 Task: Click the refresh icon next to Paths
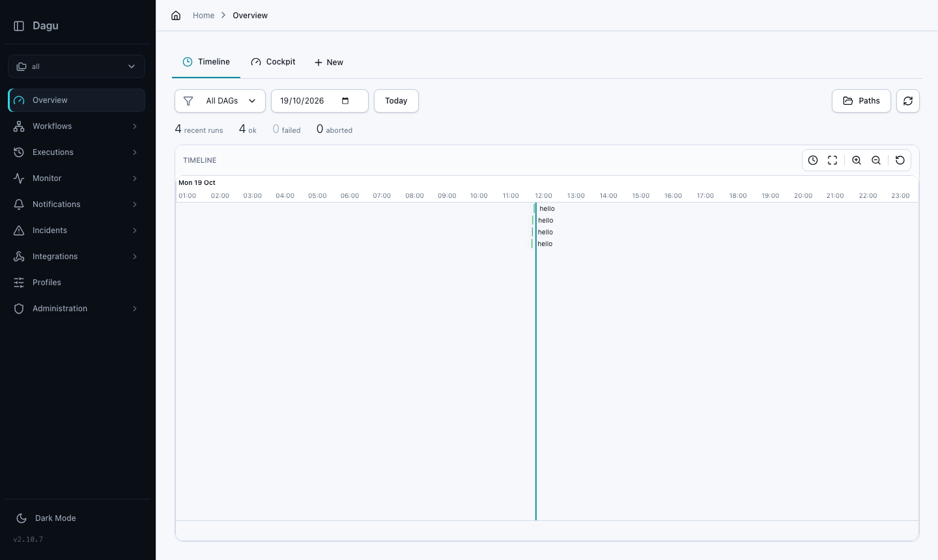908,101
